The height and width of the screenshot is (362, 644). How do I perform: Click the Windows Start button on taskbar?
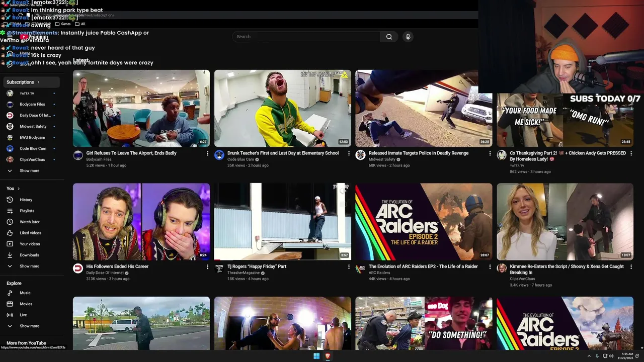point(316,356)
